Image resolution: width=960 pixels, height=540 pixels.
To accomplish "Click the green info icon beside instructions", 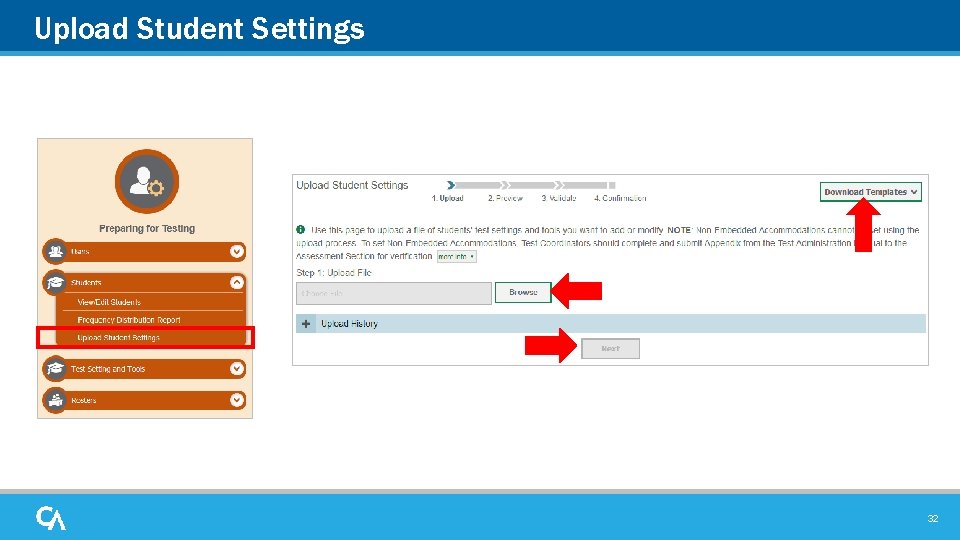I will [301, 230].
